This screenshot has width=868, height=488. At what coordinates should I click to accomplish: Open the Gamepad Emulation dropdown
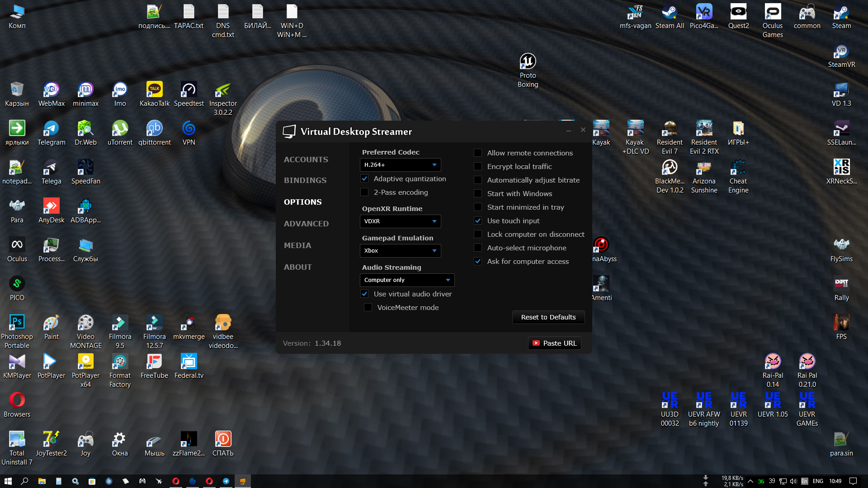click(400, 251)
